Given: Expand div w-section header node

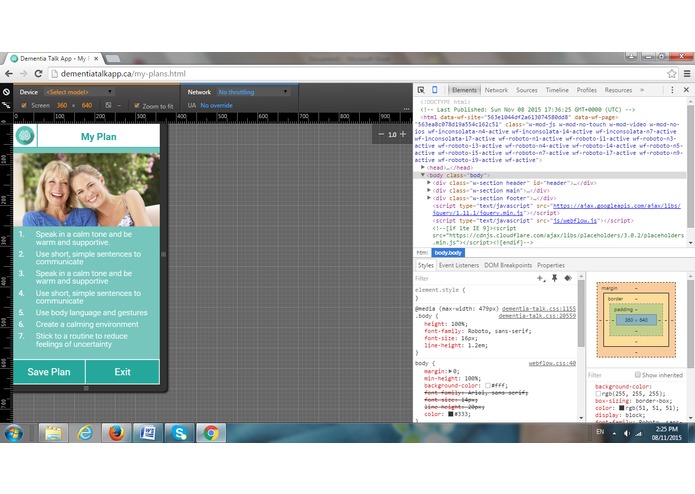Looking at the screenshot, I should [x=429, y=183].
